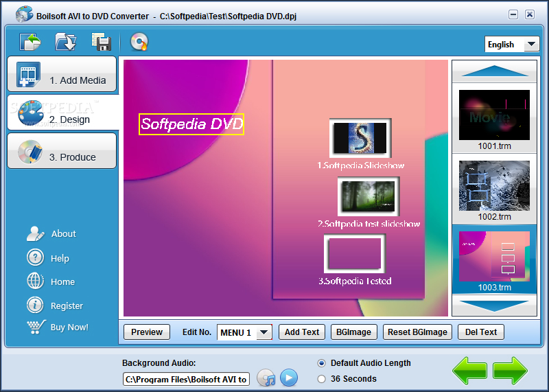Switch to 2. Design step
The image size is (549, 392).
[x=63, y=113]
